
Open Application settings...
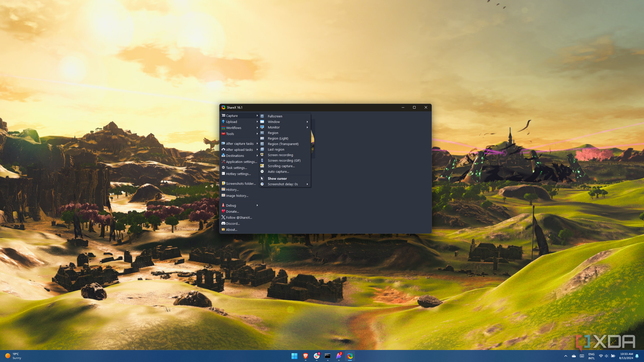[240, 162]
